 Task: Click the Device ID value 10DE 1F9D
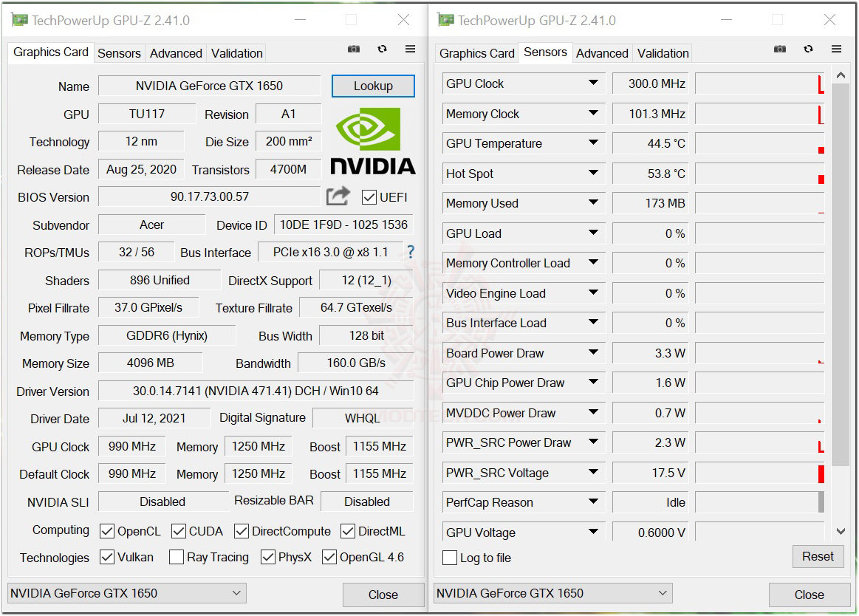(x=343, y=225)
